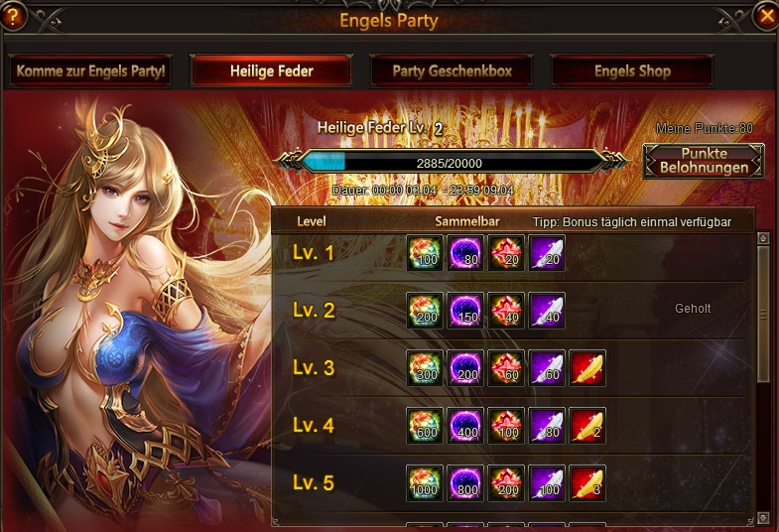
Task: Select the Lv. 2 purple orb icon showing 150
Action: pyautogui.click(x=465, y=311)
